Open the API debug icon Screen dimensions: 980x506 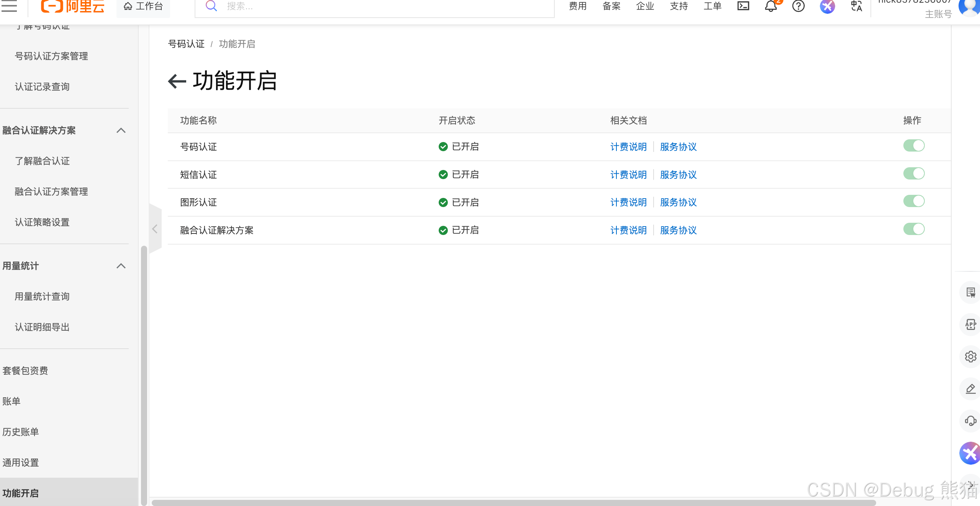point(970,325)
